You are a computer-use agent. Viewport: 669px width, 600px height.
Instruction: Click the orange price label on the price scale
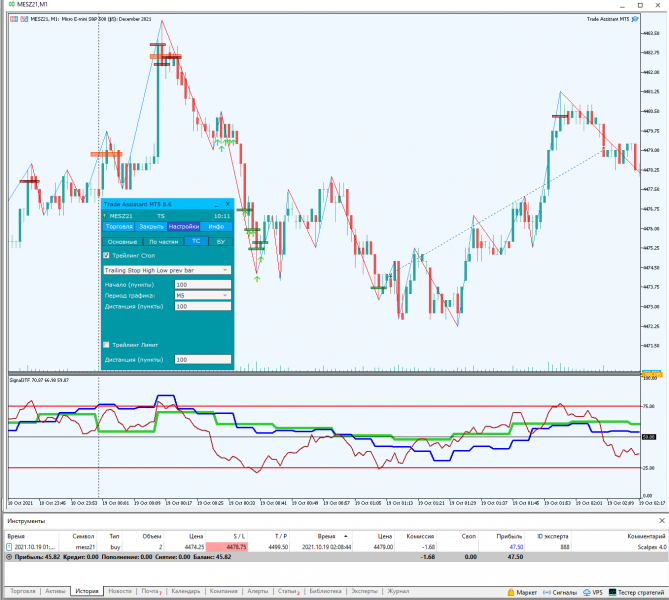click(x=652, y=374)
